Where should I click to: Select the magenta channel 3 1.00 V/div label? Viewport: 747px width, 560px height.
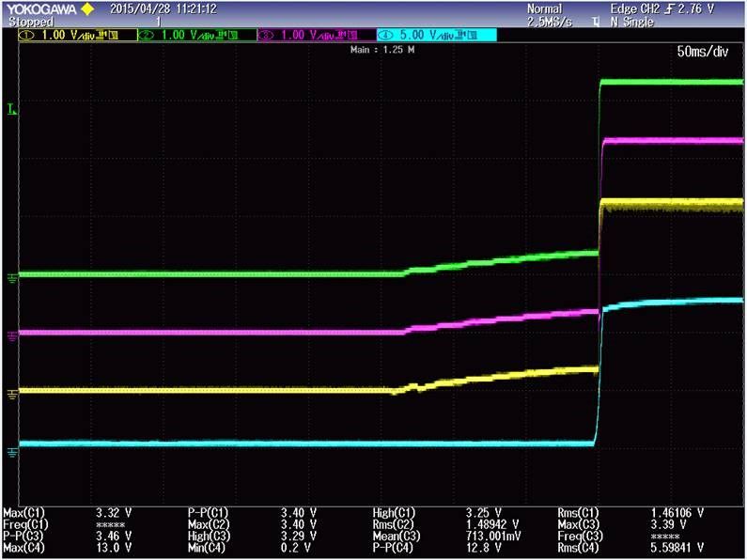(317, 36)
